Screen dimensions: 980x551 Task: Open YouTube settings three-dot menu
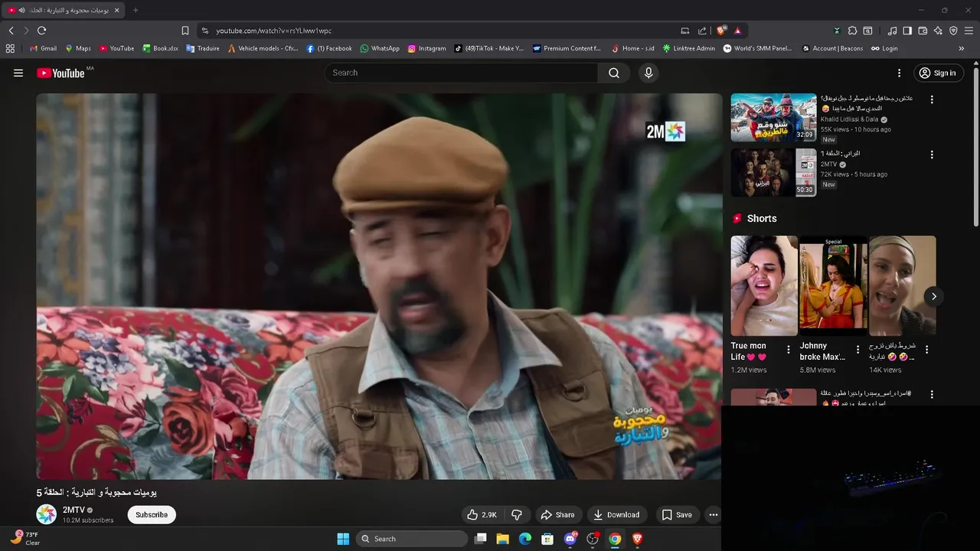899,73
